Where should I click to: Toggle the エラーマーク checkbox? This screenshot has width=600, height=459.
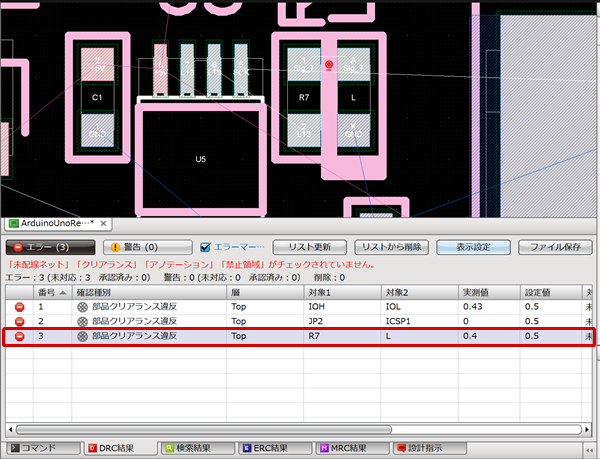[205, 246]
